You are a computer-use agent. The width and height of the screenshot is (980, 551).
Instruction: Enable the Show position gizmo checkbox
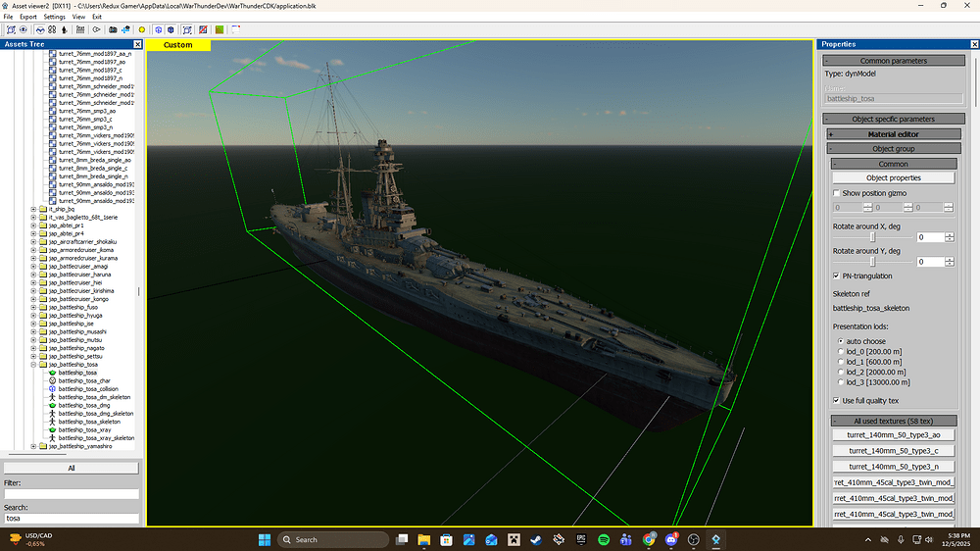click(836, 193)
